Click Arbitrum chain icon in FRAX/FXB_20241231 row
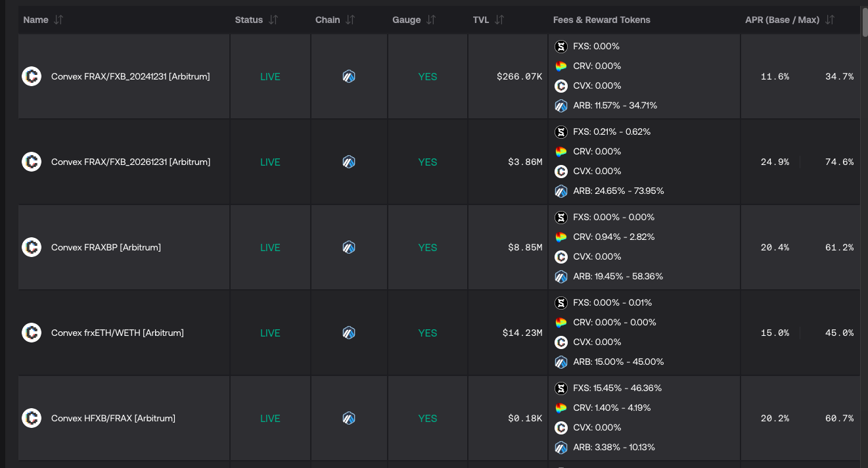The image size is (868, 468). tap(349, 76)
